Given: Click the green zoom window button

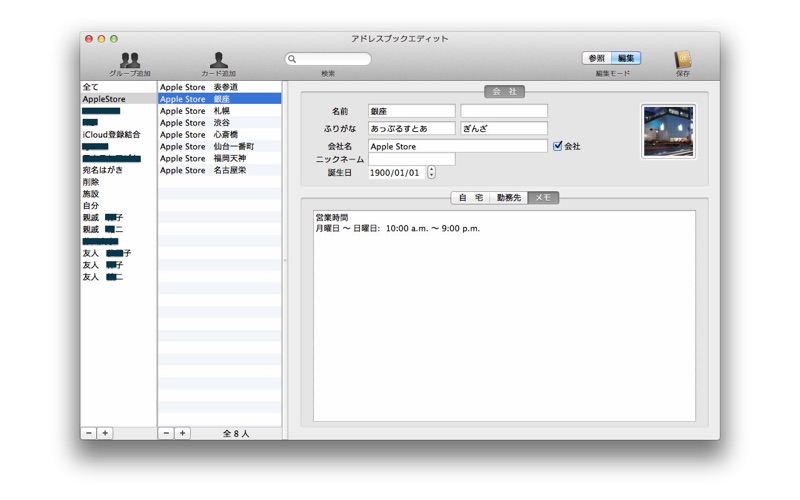Looking at the screenshot, I should [114, 39].
